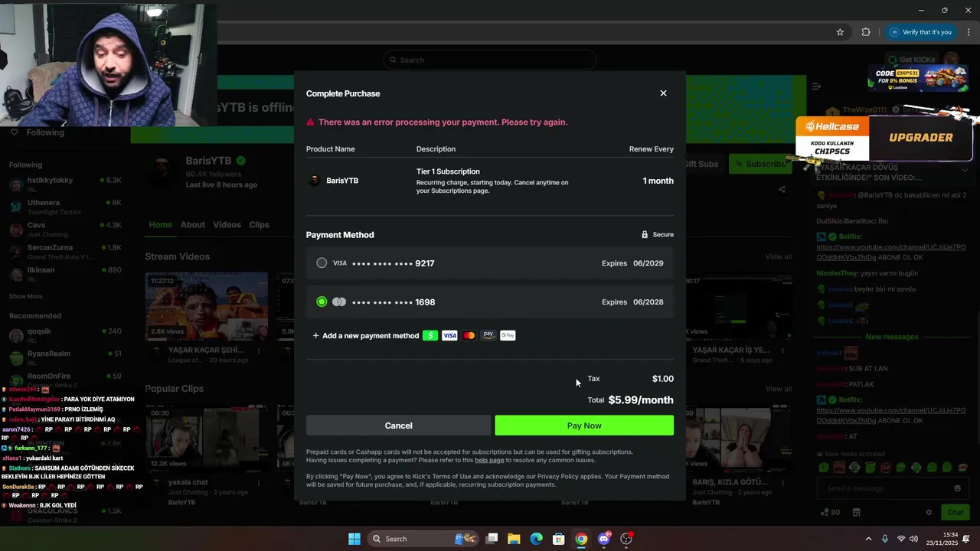Open File Explorer from taskbar

[514, 539]
